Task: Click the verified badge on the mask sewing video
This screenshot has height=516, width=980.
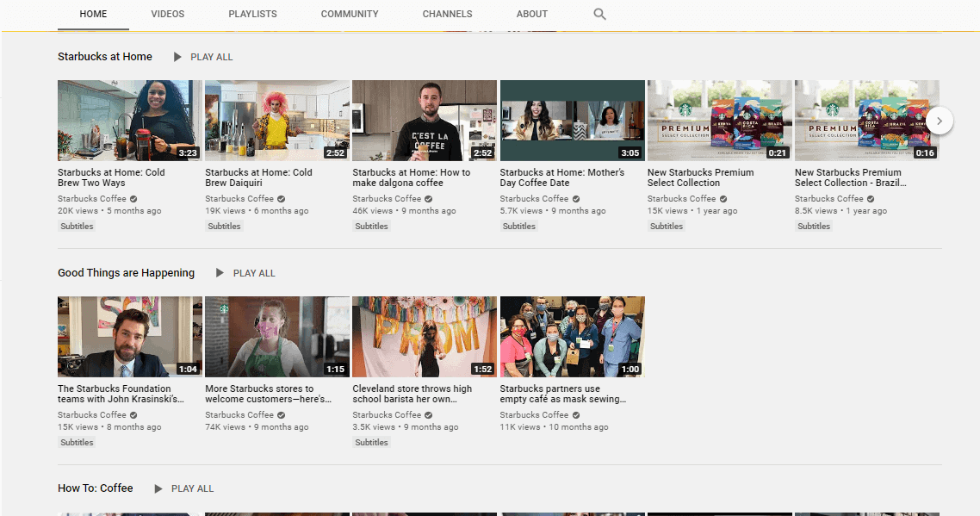Action: 576,414
